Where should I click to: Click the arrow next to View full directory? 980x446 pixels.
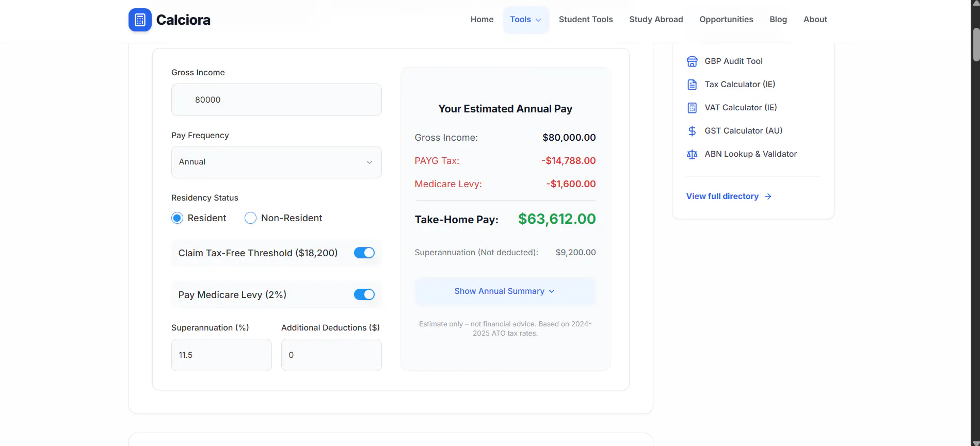point(768,196)
